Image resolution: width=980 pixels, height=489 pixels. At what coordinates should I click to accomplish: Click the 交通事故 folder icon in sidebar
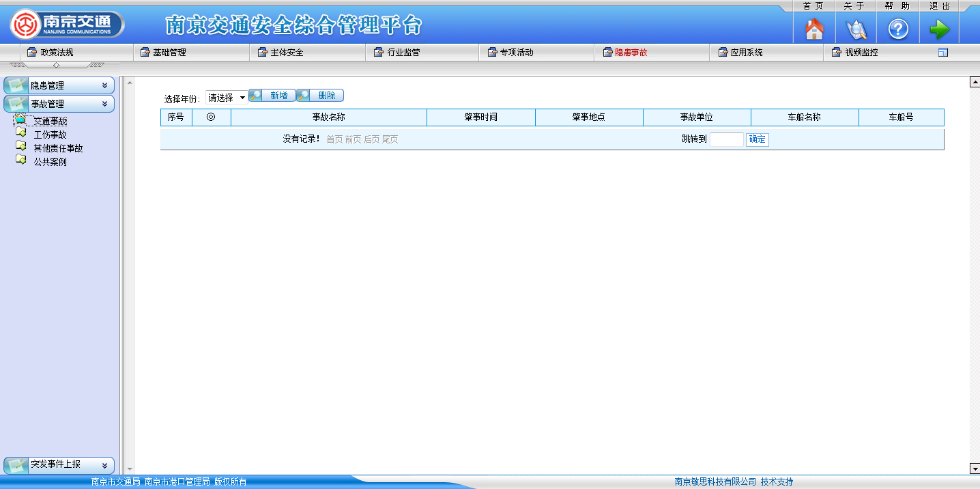(20, 120)
